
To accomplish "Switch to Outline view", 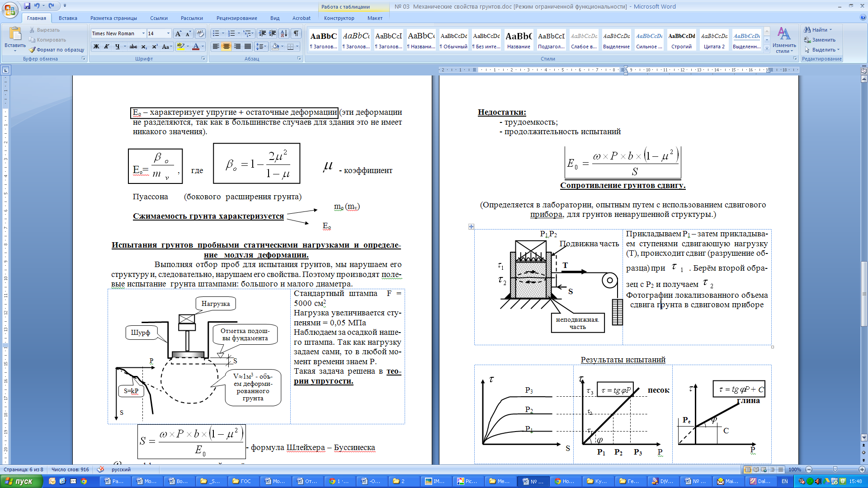I will [772, 469].
